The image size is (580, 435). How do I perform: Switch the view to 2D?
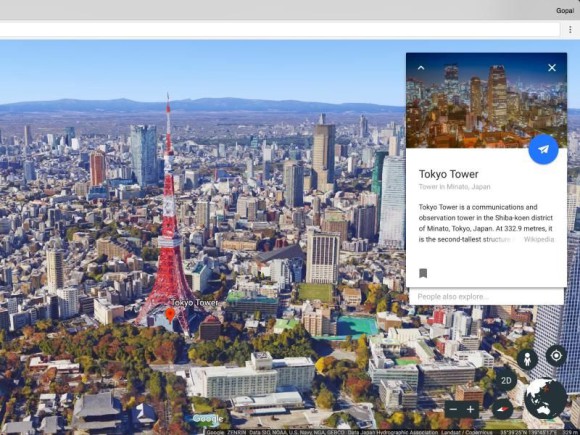tap(506, 380)
